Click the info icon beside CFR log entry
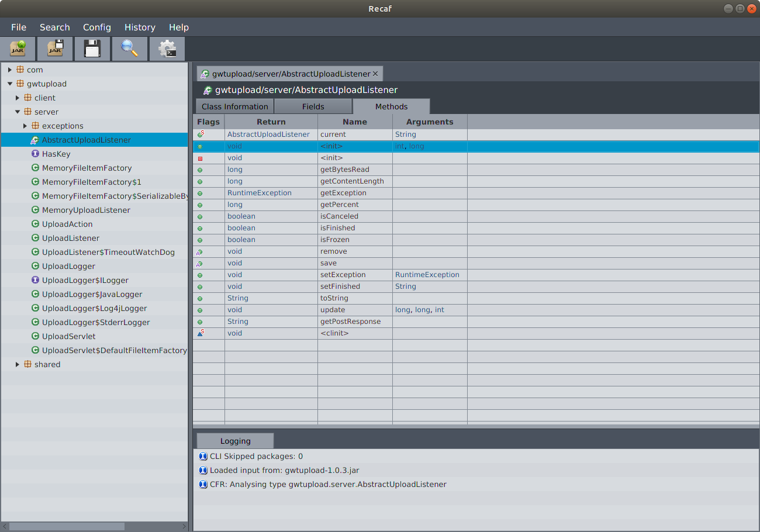The width and height of the screenshot is (760, 532). point(203,484)
